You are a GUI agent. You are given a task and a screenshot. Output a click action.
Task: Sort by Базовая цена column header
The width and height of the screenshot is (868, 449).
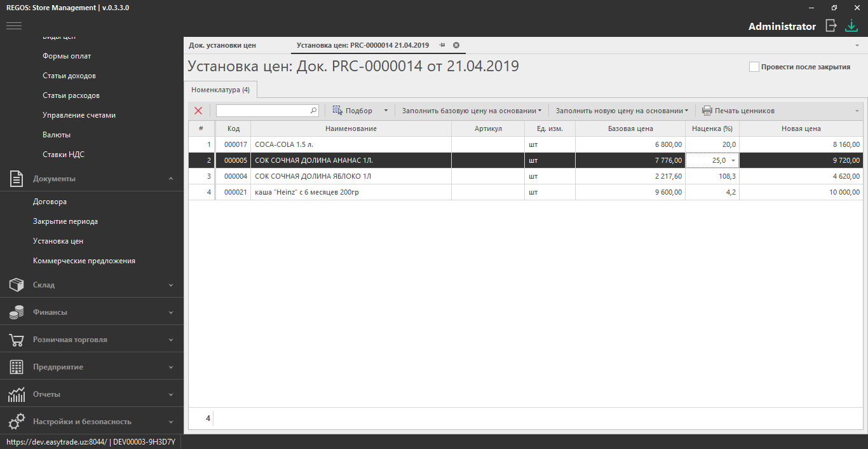pos(630,128)
